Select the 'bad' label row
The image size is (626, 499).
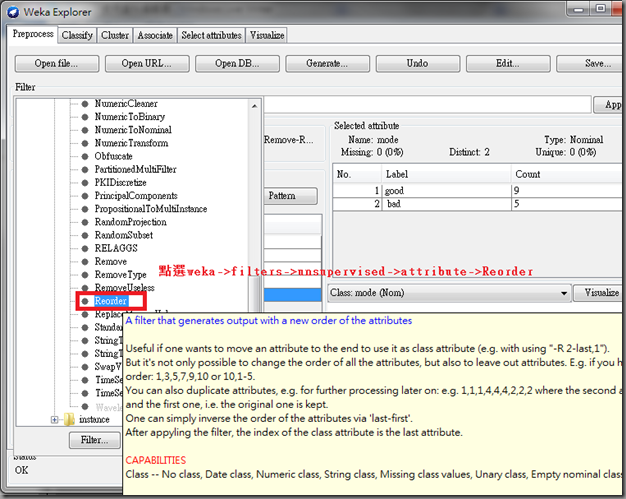(x=477, y=204)
